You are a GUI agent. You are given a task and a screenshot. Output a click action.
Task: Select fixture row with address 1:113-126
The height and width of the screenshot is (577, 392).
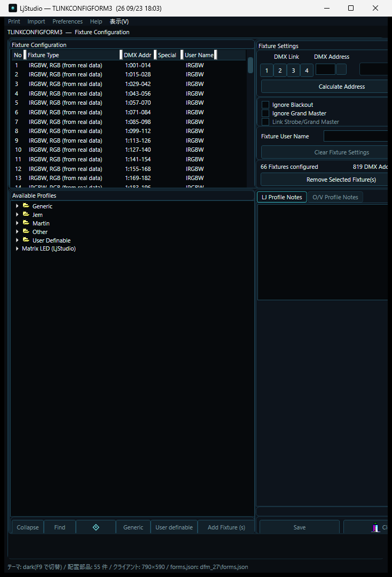pyautogui.click(x=129, y=141)
